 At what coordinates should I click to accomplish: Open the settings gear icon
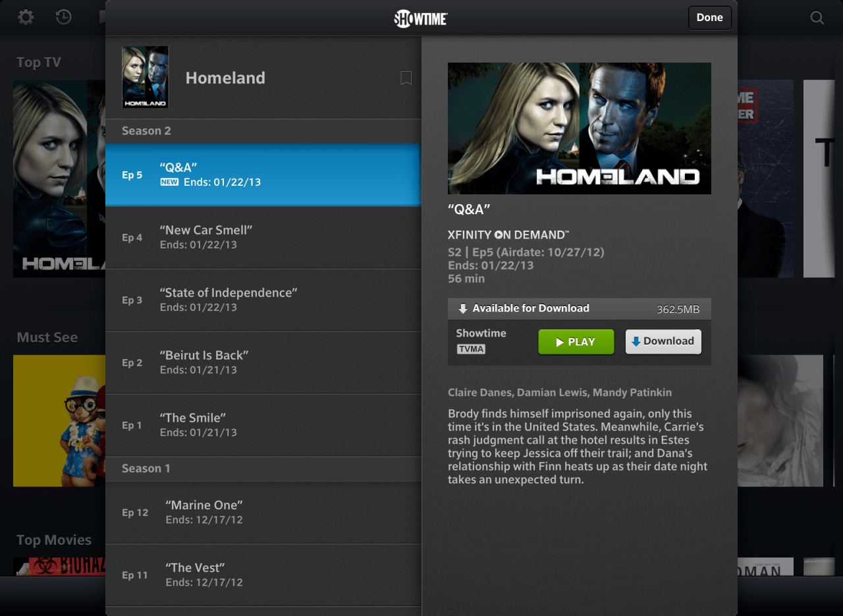pos(26,17)
